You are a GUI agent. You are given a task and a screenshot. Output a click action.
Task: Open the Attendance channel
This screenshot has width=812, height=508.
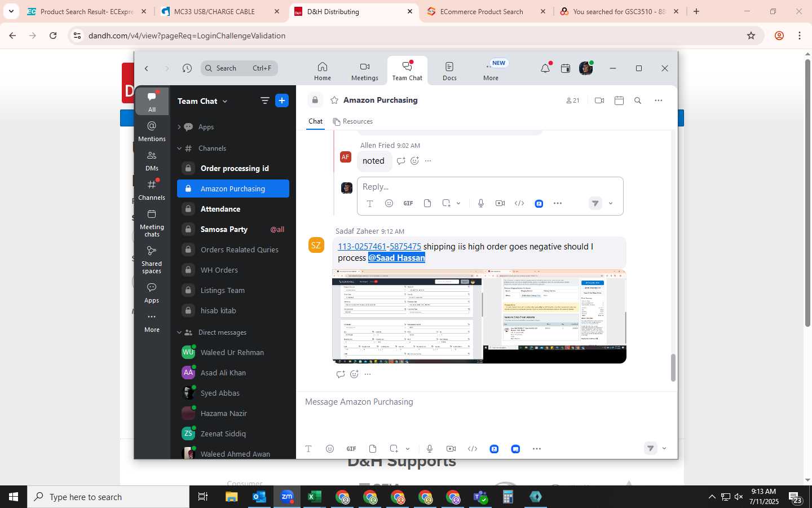point(233,209)
